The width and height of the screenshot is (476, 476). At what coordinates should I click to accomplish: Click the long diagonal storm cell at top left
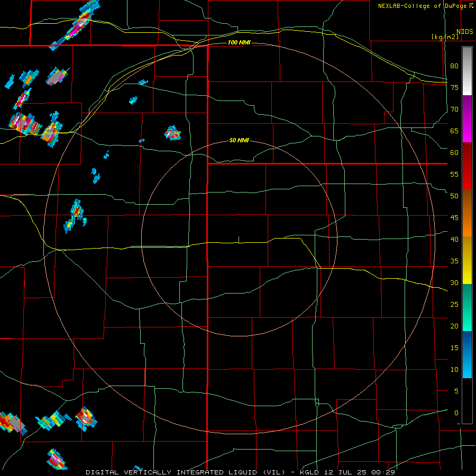(75, 25)
